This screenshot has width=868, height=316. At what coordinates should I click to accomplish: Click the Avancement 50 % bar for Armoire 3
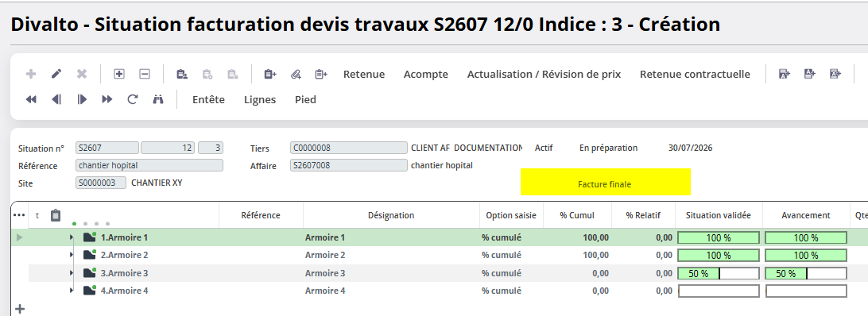[x=806, y=273]
